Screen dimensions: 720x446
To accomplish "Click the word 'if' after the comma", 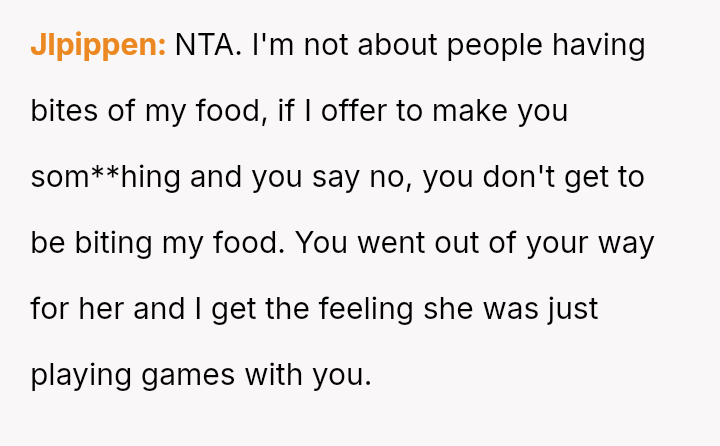I will tap(288, 111).
